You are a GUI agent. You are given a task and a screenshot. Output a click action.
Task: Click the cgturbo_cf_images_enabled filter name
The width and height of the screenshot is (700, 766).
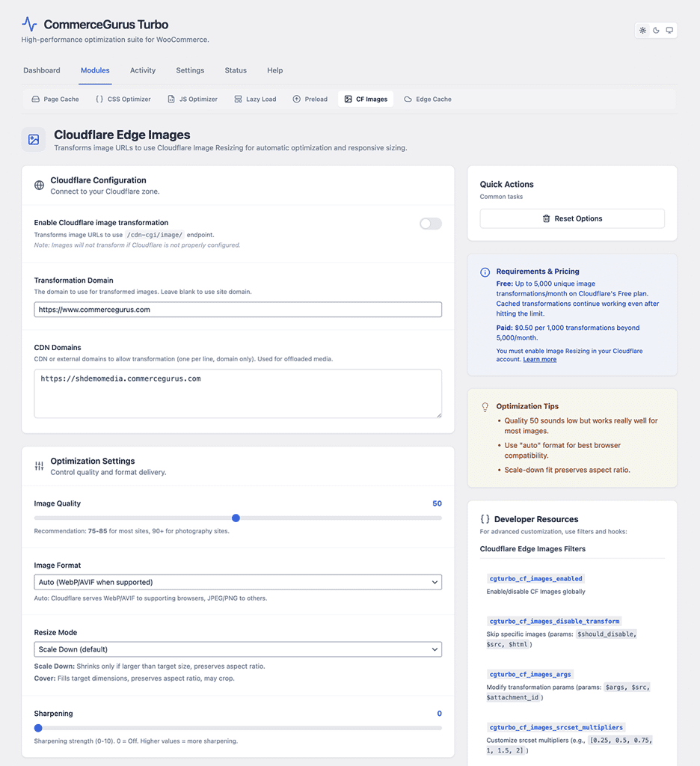[536, 578]
